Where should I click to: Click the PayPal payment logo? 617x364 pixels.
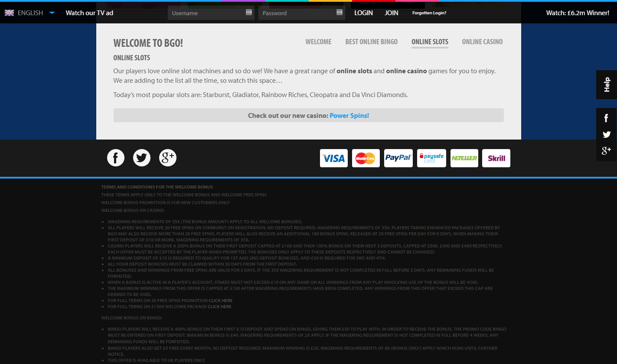click(398, 158)
